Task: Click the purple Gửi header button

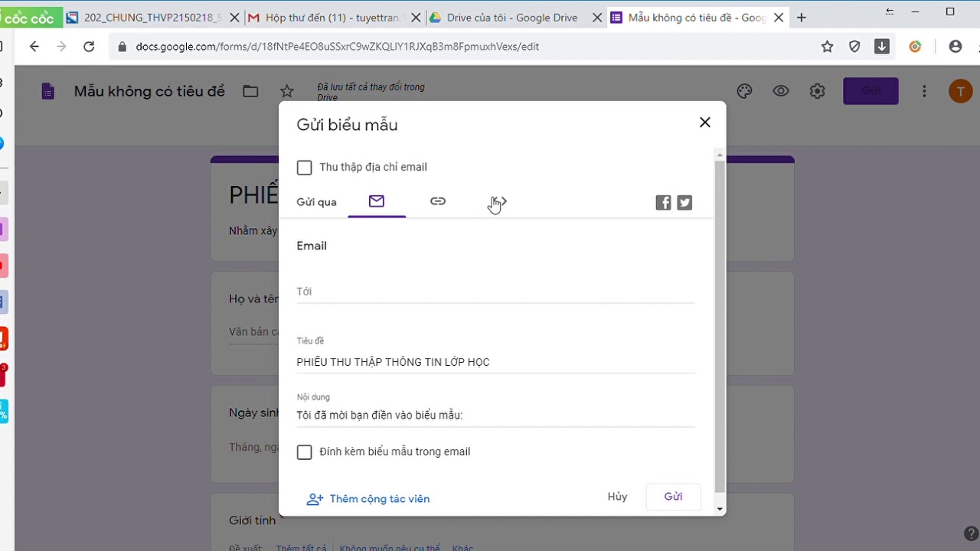Action: [871, 91]
